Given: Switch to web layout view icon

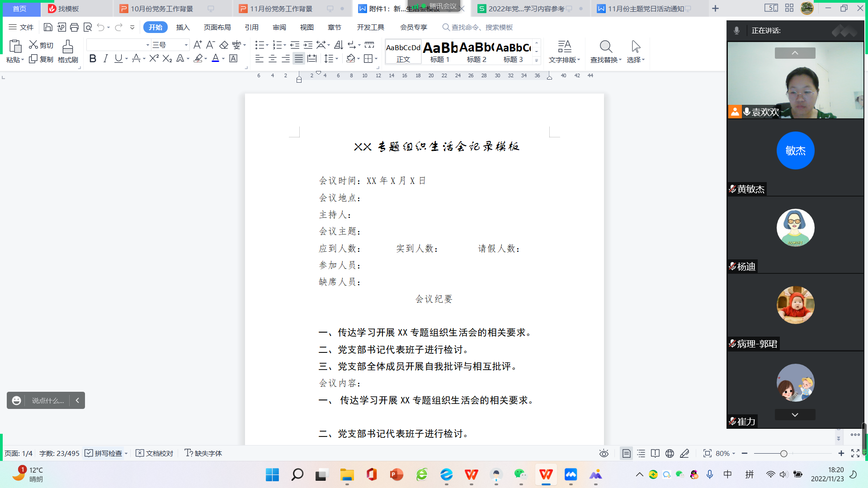Looking at the screenshot, I should 670,453.
